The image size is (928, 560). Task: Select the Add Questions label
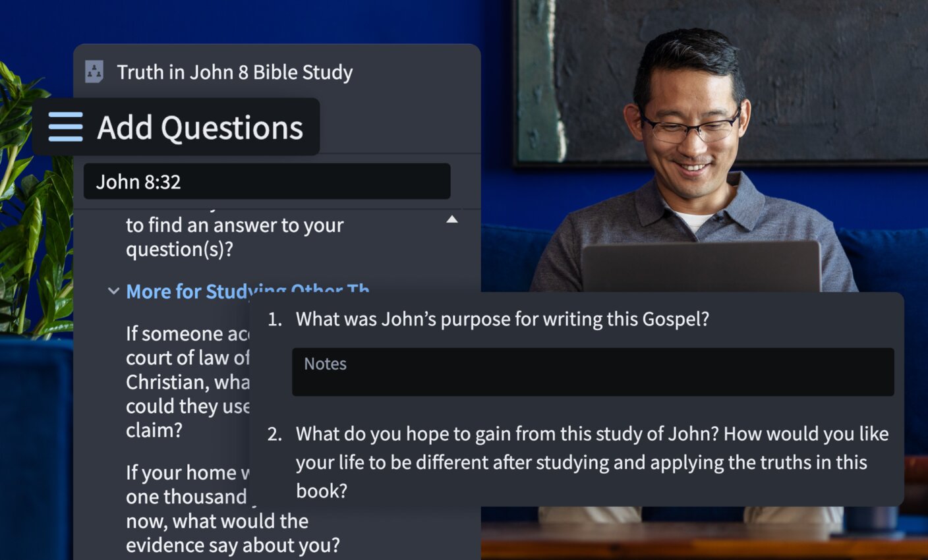point(200,128)
